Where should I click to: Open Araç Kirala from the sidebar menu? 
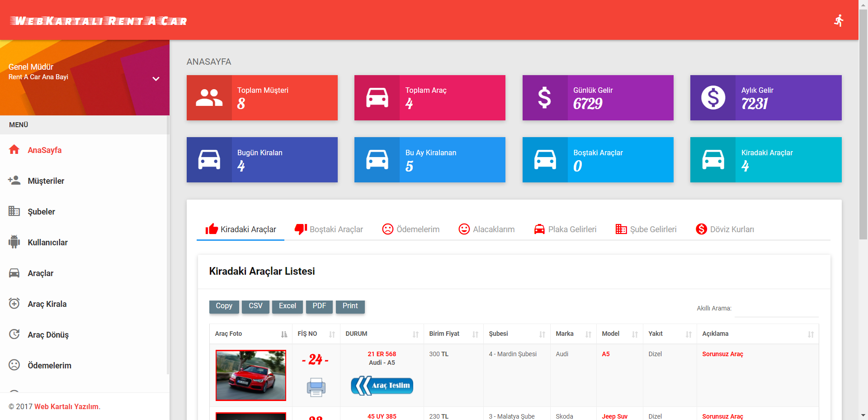point(47,304)
